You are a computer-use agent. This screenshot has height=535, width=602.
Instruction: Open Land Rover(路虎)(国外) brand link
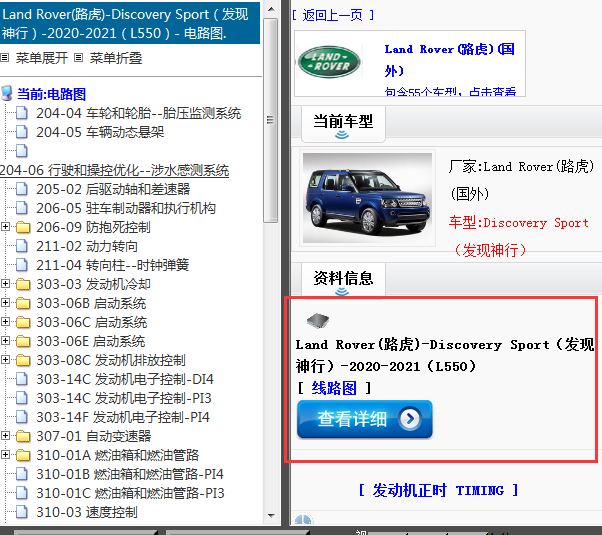pos(450,60)
